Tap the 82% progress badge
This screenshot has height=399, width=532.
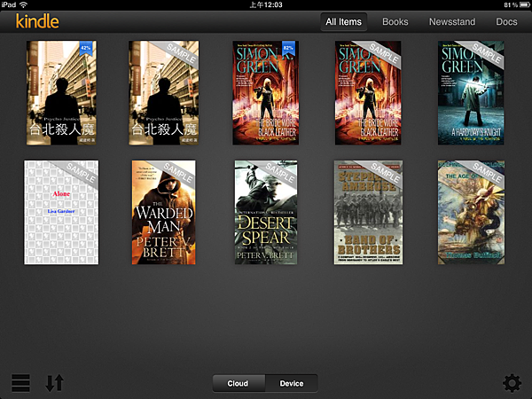(288, 48)
